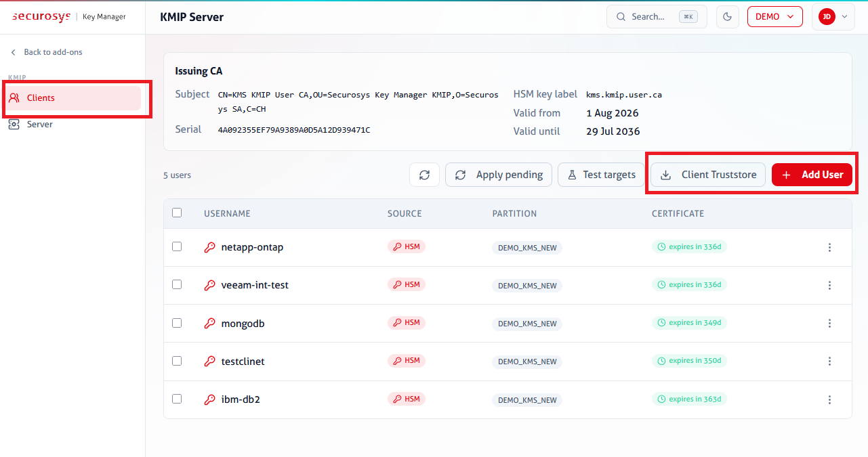Click HSM key label value kms.kmip.user.ca

pos(624,95)
